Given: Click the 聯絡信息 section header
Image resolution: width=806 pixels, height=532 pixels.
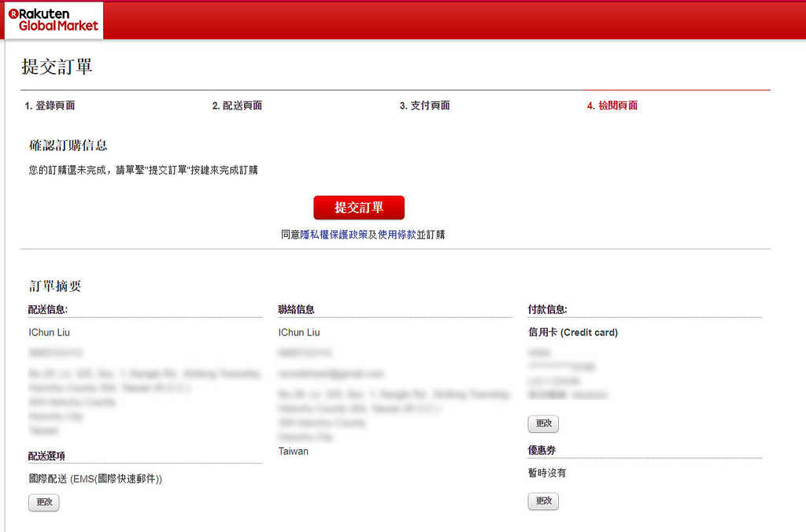Looking at the screenshot, I should [296, 310].
